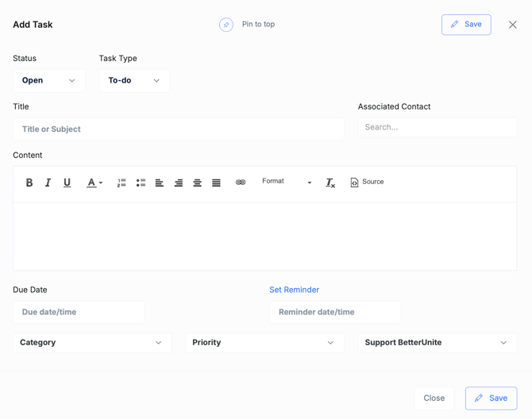Click the Save button at top
The width and height of the screenshot is (532, 419).
tap(466, 25)
